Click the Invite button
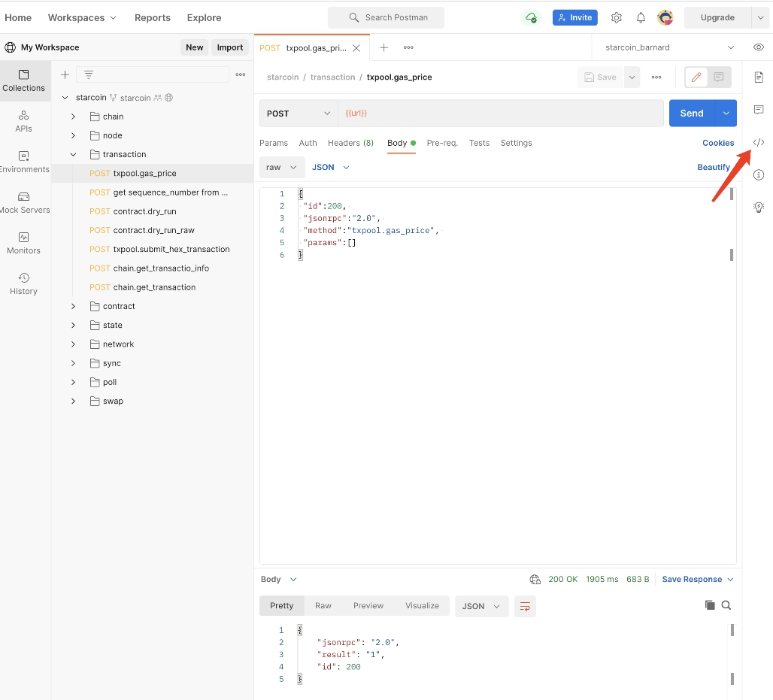 [574, 18]
